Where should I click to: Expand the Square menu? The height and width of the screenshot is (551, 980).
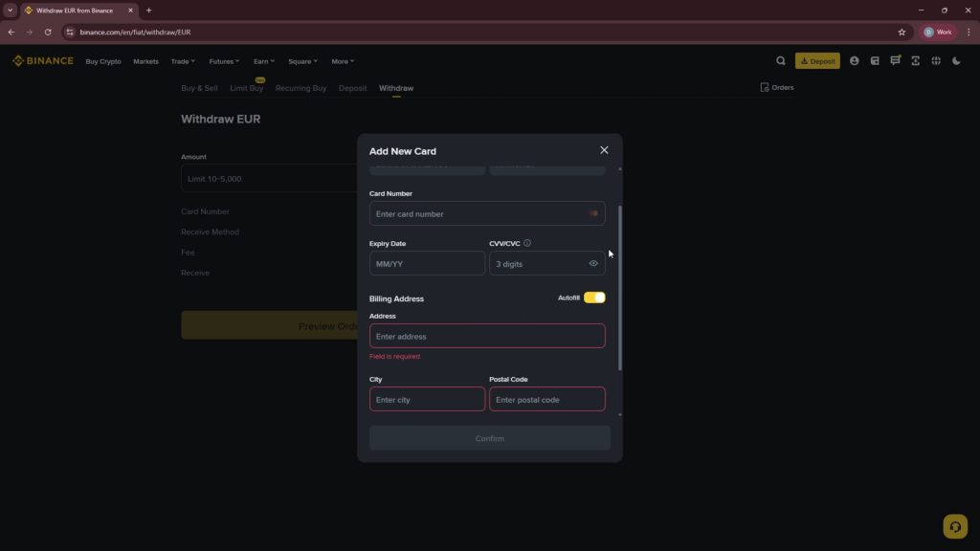(x=302, y=61)
